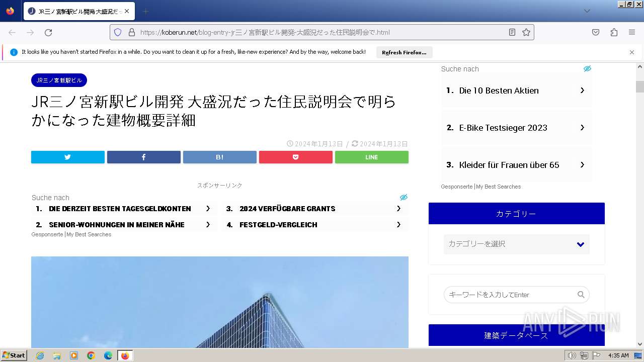This screenshot has height=362, width=644.
Task: Toggle reader view icon in address bar
Action: coord(512,32)
